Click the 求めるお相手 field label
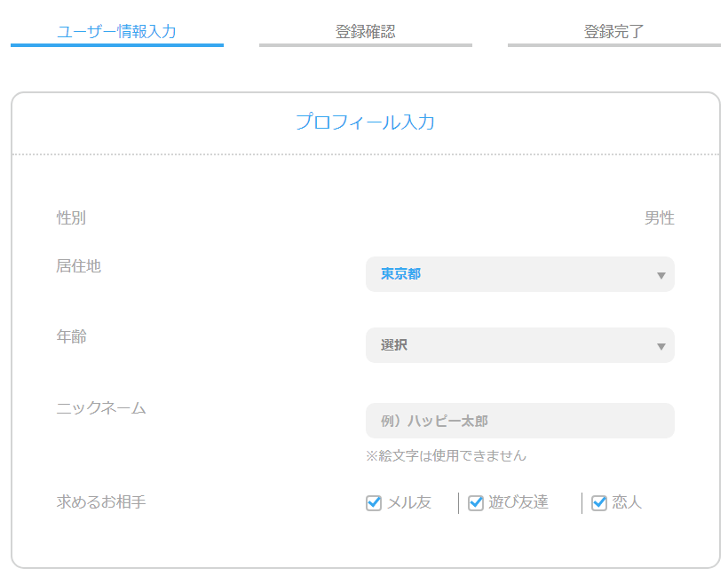 click(101, 502)
